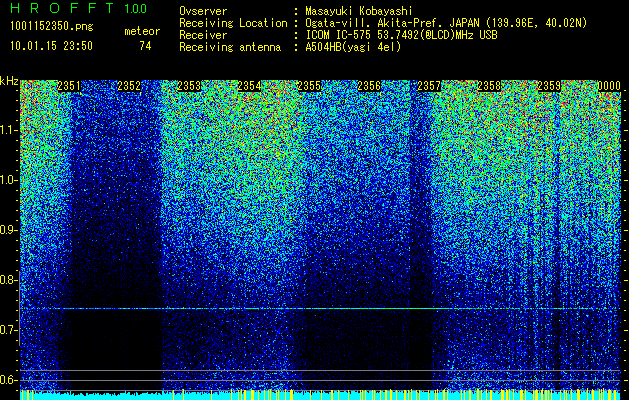
Task: Click the Receiving antenna field label
Action: [230, 47]
